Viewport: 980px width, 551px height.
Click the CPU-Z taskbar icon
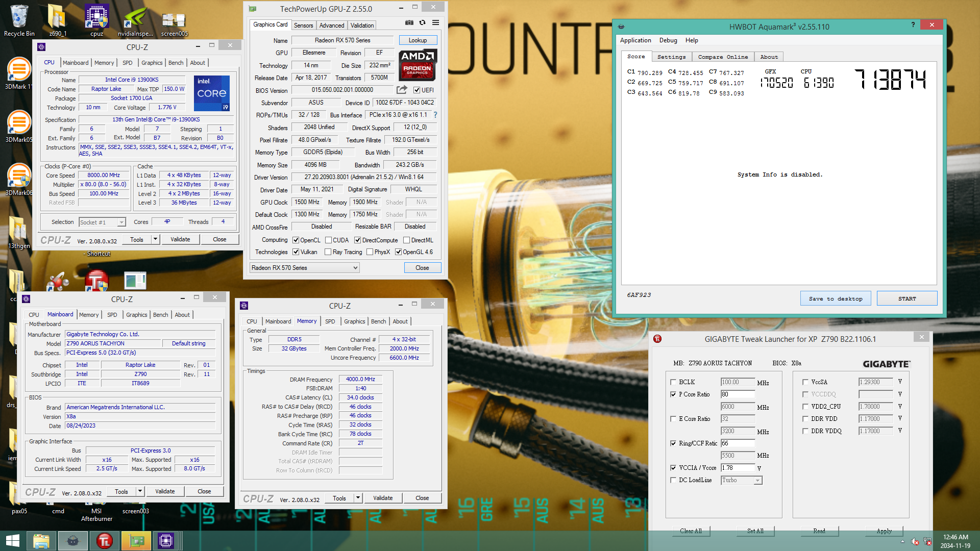(166, 541)
